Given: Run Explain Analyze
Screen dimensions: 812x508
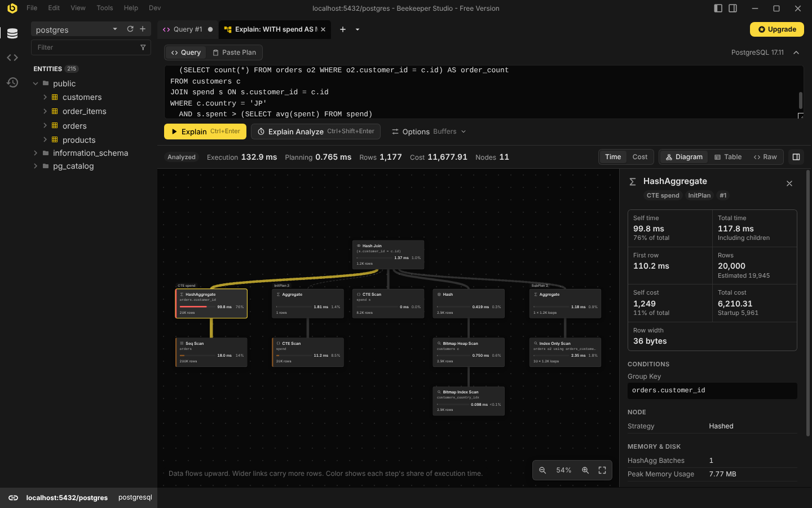Looking at the screenshot, I should coord(316,132).
